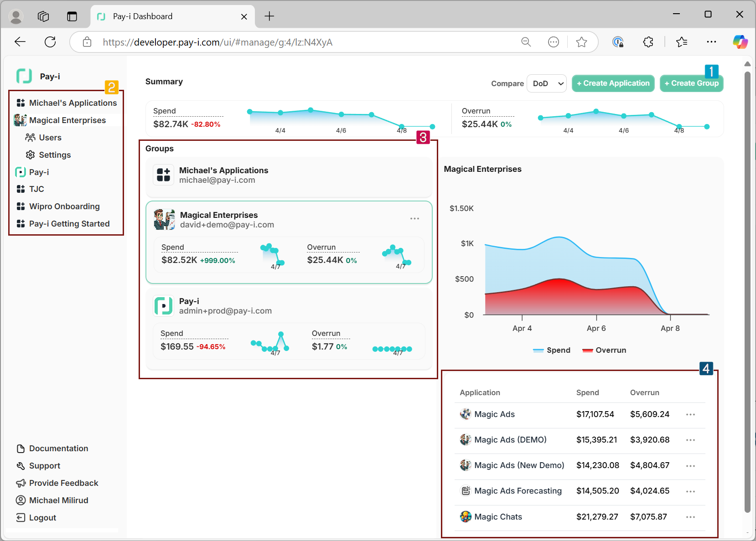Click the Magical Enterprises group avatar
This screenshot has width=756, height=541.
coord(164,220)
